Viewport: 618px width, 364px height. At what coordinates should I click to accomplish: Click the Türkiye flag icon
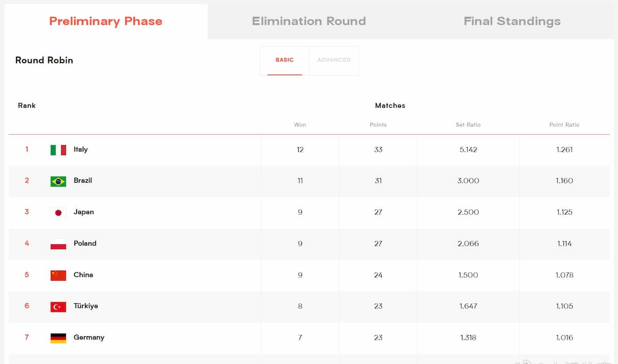[58, 307]
